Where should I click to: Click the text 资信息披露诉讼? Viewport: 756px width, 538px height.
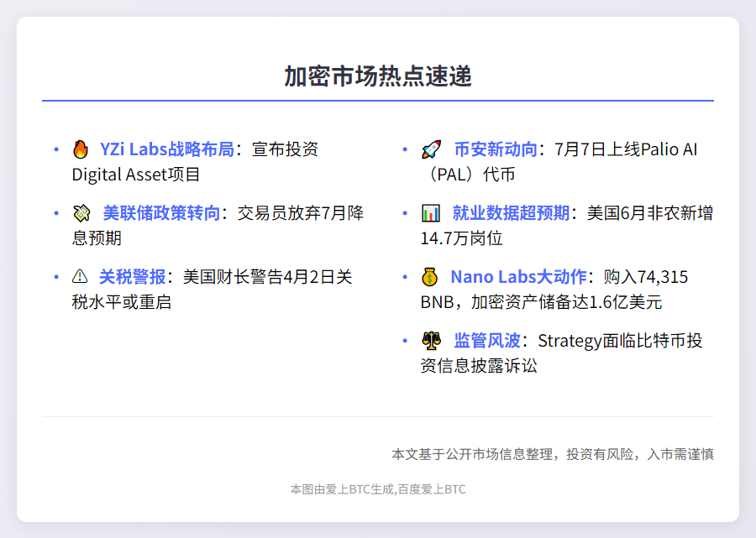click(x=479, y=366)
